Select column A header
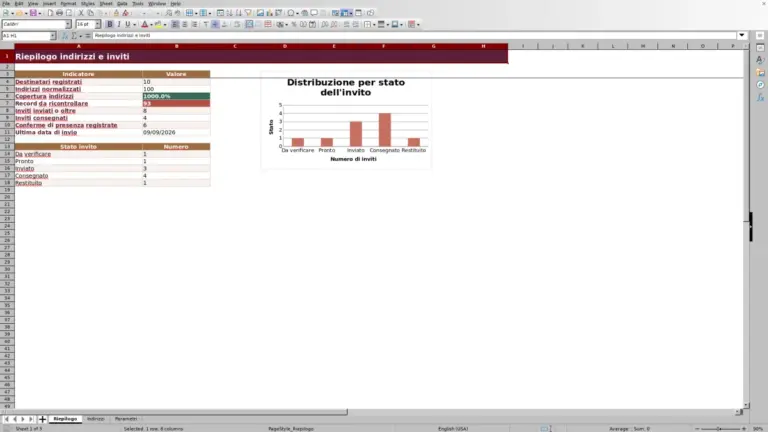This screenshot has height=432, width=768. pos(78,46)
